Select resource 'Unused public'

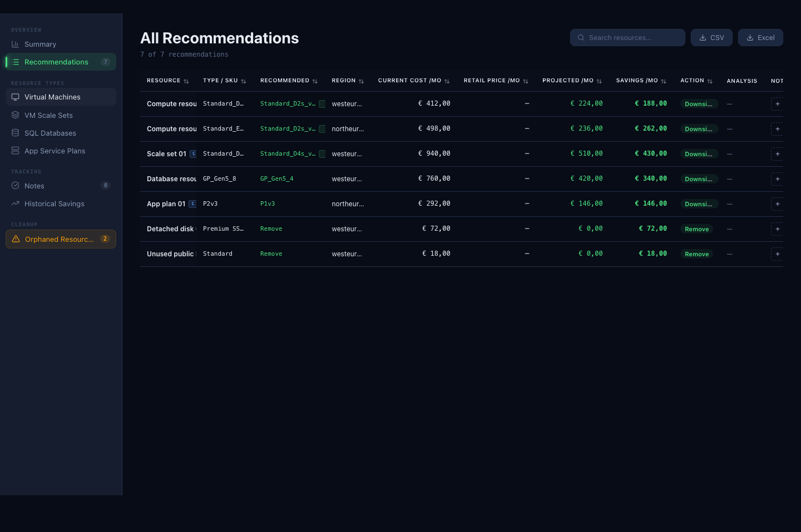click(170, 254)
